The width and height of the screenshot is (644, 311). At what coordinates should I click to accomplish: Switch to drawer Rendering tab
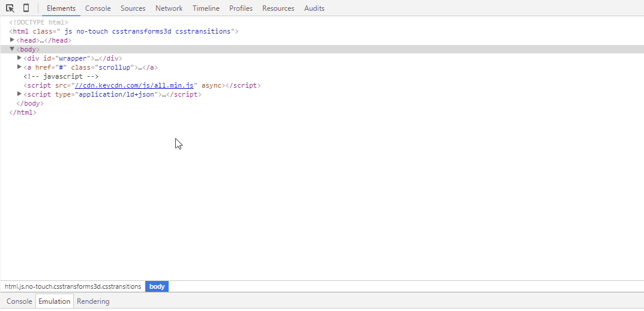pyautogui.click(x=93, y=301)
